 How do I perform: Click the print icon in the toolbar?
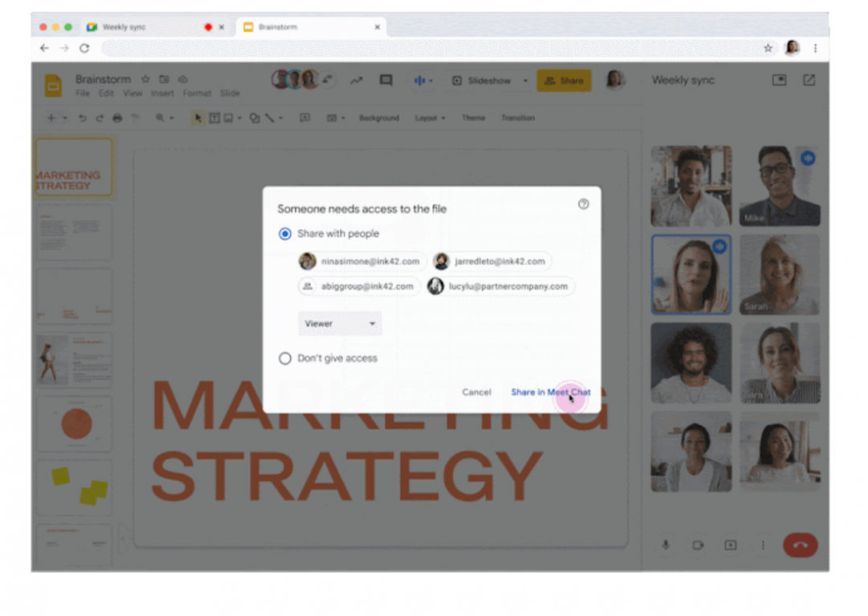pos(117,118)
